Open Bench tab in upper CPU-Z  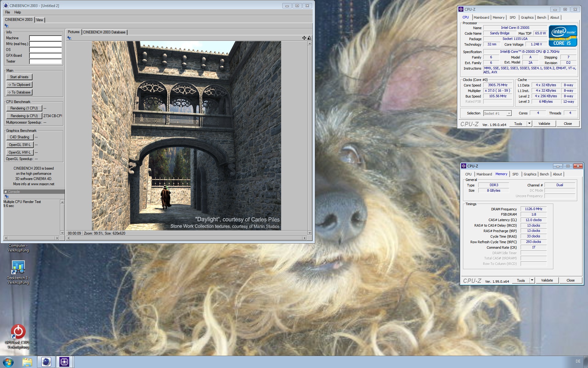541,17
